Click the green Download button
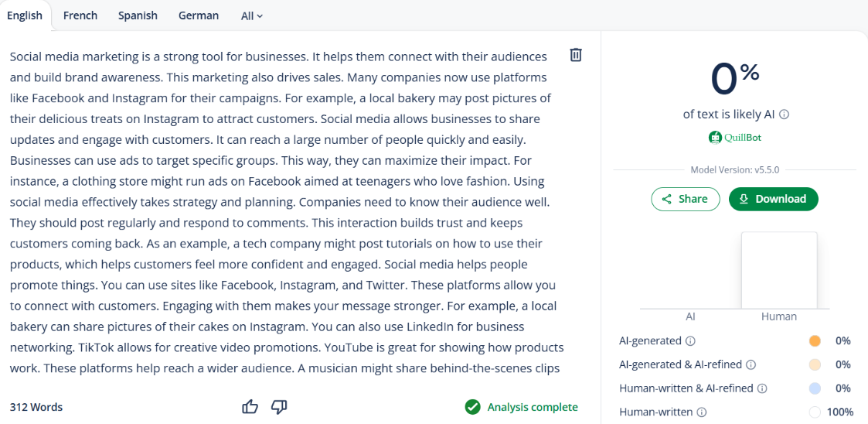868x424 pixels. pyautogui.click(x=773, y=199)
